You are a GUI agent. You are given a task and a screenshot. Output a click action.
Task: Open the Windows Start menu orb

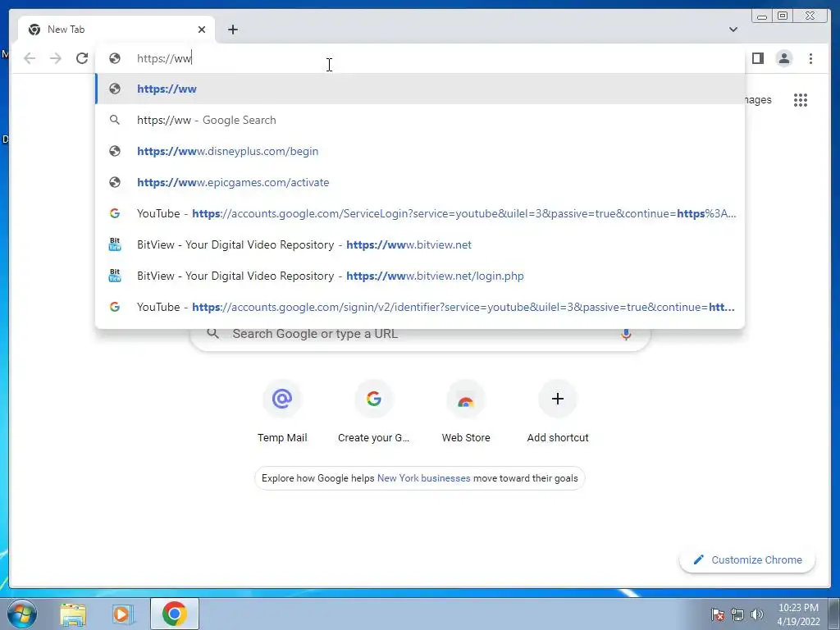(x=22, y=614)
